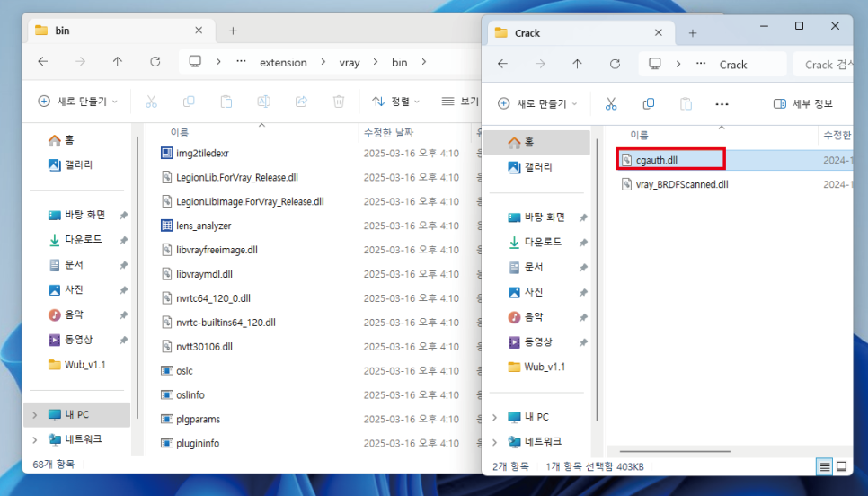
Task: Switch Crack window to details list view
Action: (x=824, y=466)
